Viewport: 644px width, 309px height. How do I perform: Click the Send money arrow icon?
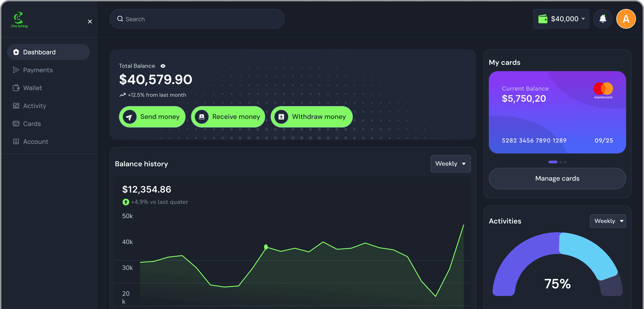(129, 117)
